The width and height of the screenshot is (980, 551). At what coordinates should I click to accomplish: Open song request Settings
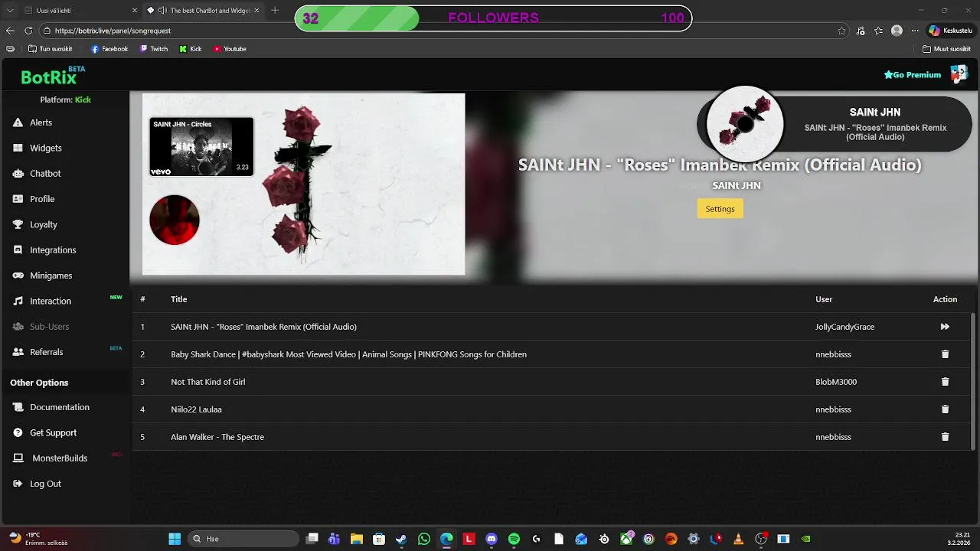(x=720, y=209)
